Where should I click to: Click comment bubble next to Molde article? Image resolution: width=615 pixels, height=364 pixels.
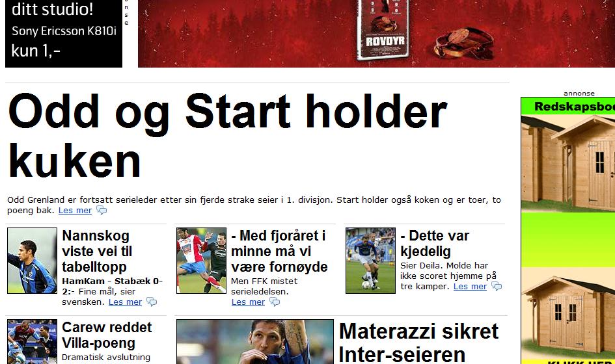click(497, 287)
